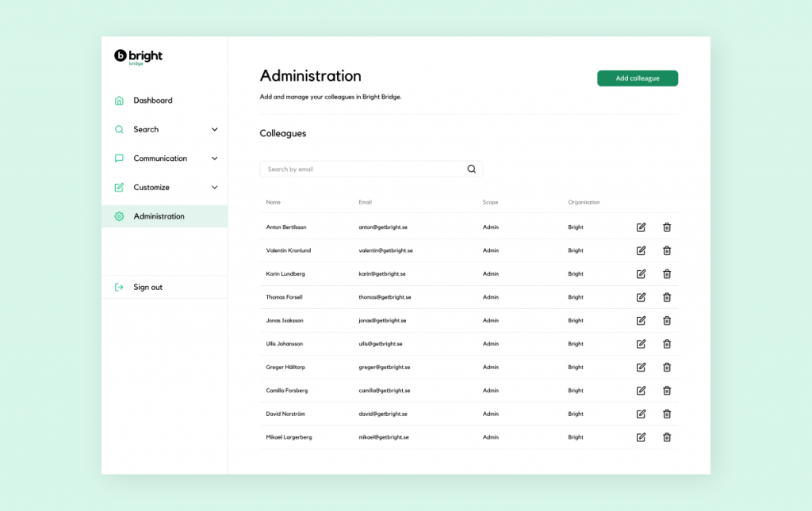Click the edit icon for Anton Bertilsson

pyautogui.click(x=641, y=227)
